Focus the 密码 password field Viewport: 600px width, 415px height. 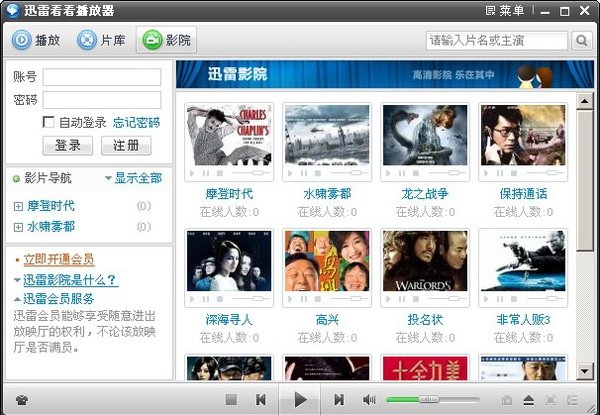(102, 100)
